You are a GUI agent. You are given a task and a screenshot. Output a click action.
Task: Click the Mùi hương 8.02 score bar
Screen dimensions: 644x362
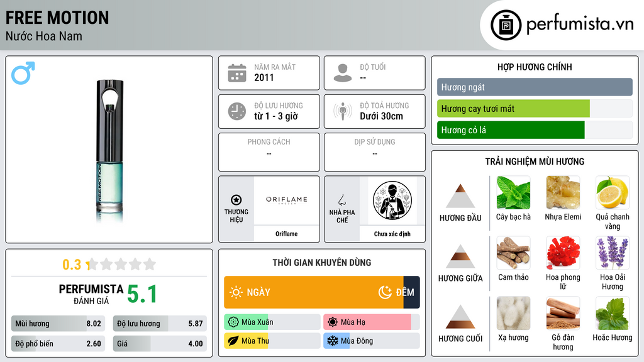click(x=58, y=324)
